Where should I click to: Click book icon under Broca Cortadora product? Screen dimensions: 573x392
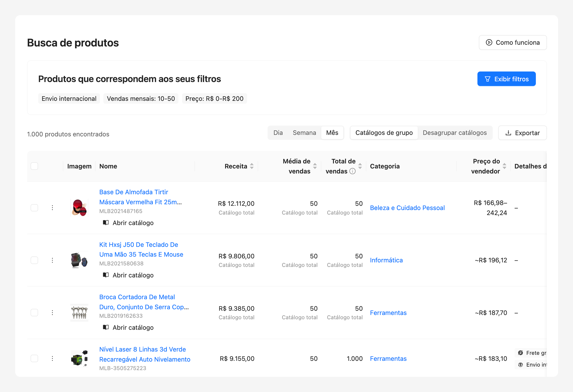coord(106,327)
